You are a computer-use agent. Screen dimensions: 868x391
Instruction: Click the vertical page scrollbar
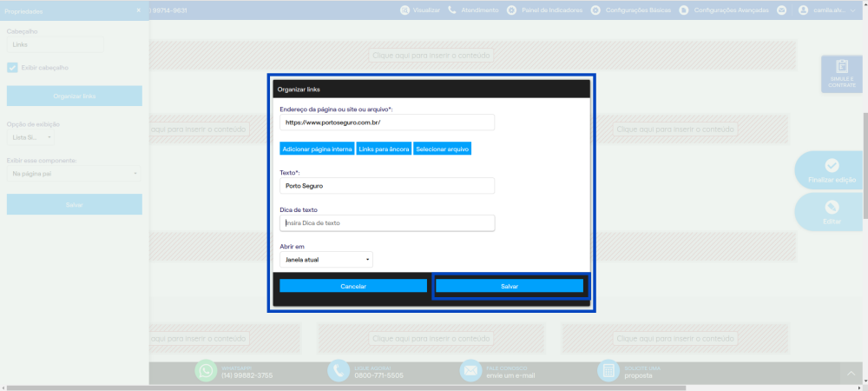(x=865, y=166)
